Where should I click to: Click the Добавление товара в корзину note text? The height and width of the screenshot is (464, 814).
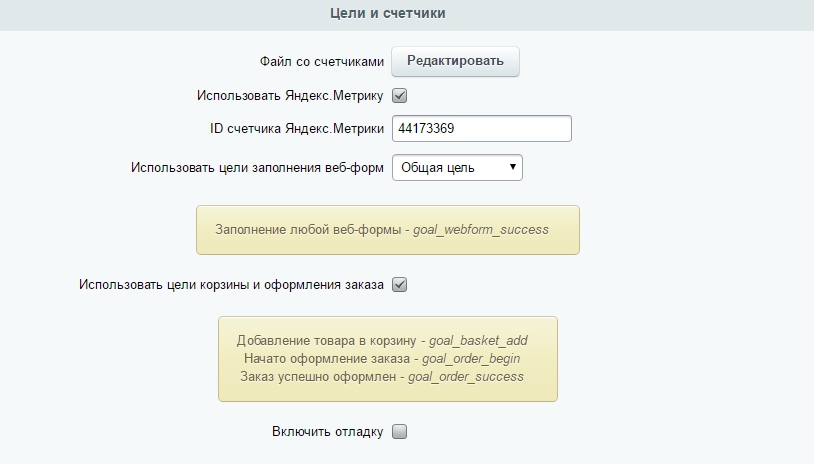point(327,340)
